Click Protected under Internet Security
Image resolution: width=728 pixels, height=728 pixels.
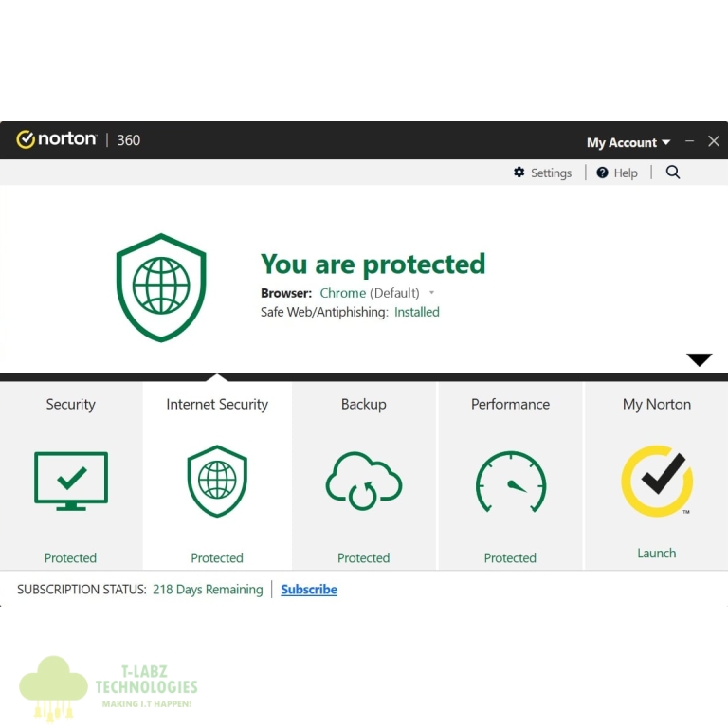217,557
